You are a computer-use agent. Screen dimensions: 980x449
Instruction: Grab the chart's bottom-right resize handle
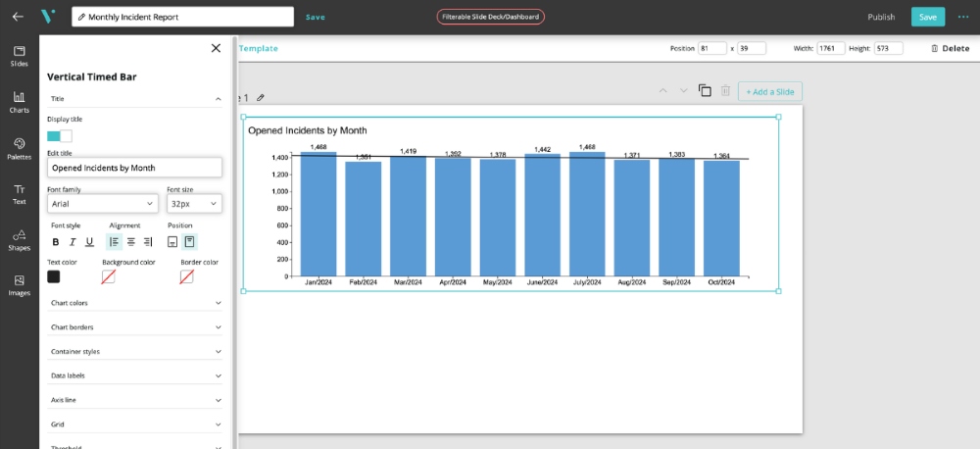(779, 291)
